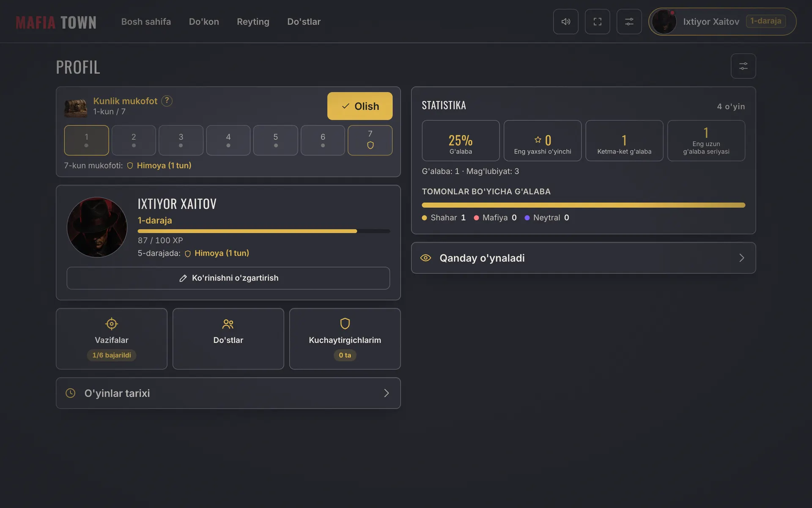Open profile page settings sliders icon
The height and width of the screenshot is (508, 812).
point(743,66)
